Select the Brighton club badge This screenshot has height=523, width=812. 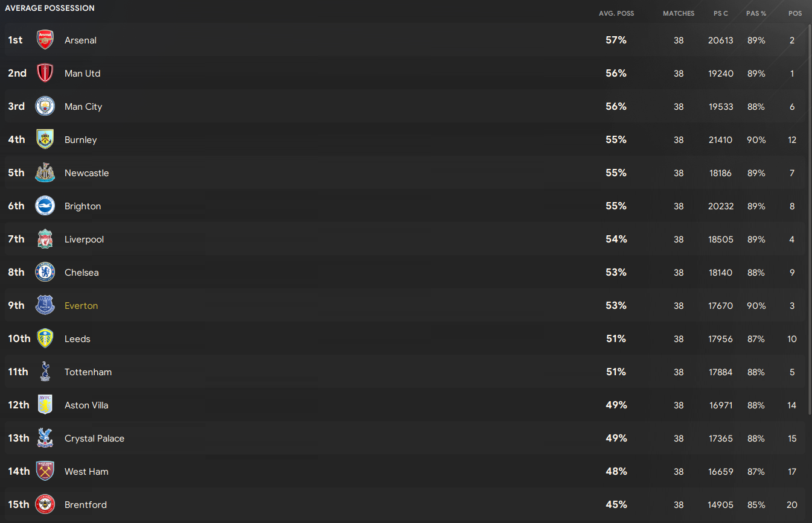(45, 206)
